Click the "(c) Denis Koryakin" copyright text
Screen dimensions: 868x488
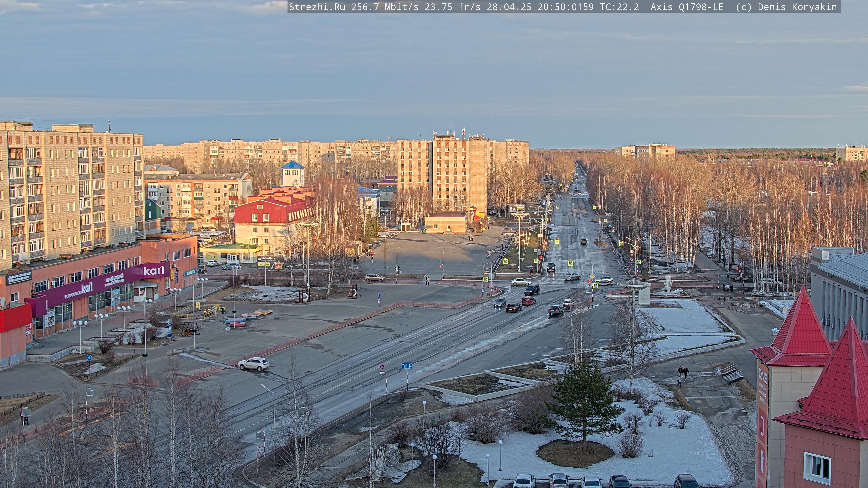click(786, 7)
